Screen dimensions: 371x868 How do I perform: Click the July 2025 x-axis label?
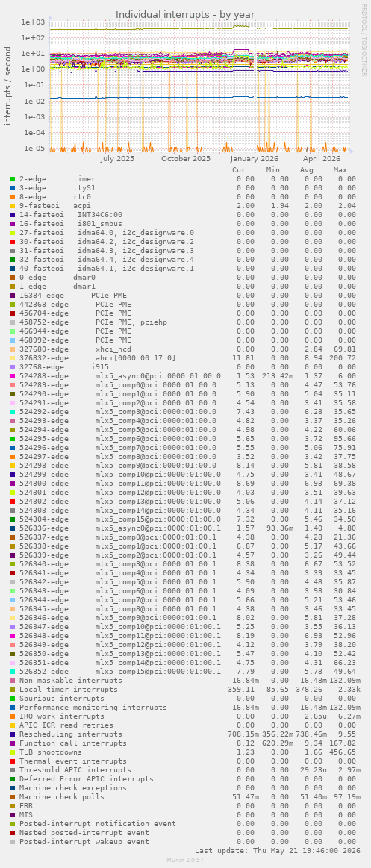[117, 158]
